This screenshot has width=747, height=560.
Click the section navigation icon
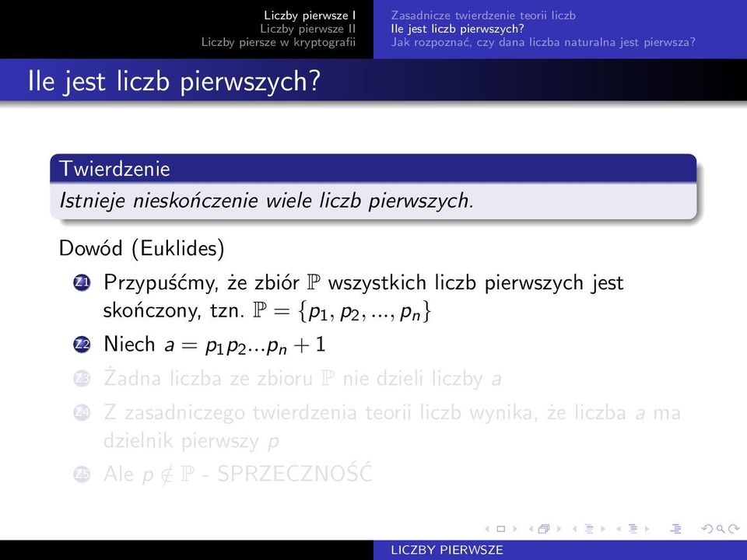633,529
